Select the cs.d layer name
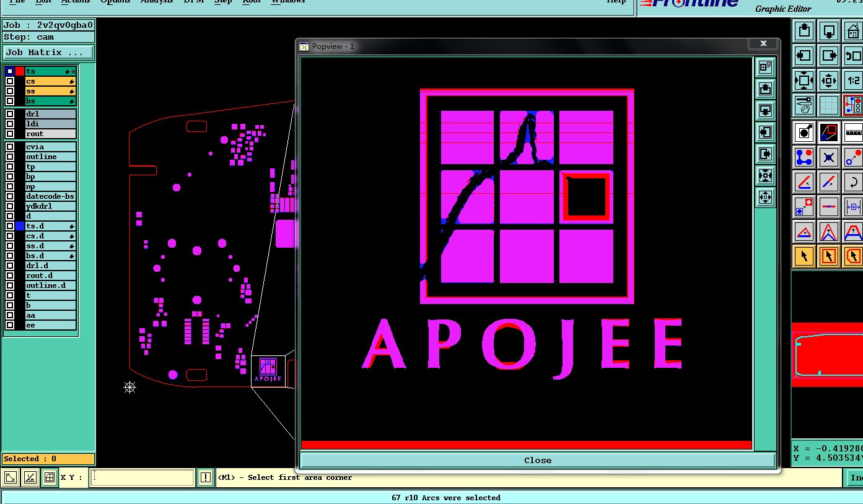The width and height of the screenshot is (863, 504). 50,236
